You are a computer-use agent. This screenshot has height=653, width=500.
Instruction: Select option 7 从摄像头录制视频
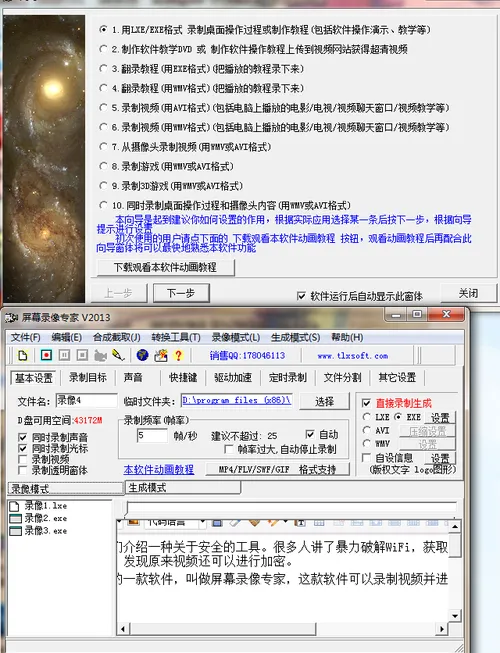point(104,147)
